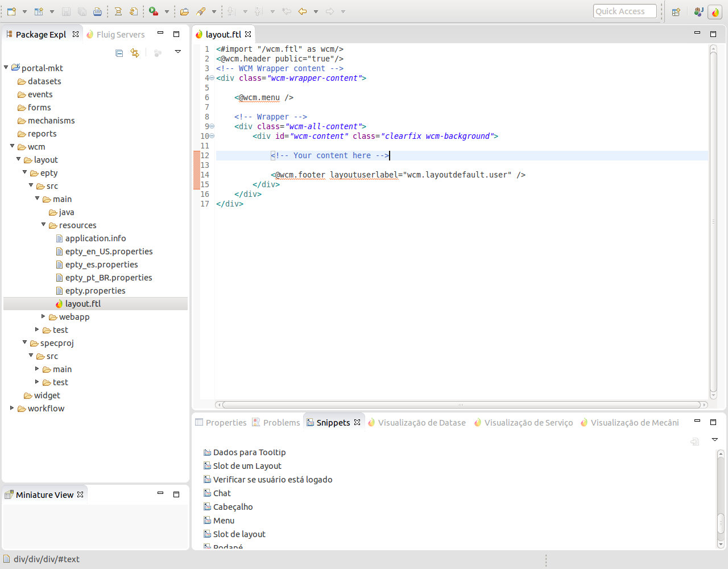Viewport: 728px width, 569px height.
Task: Click the Open Perspective icon
Action: pos(676,12)
